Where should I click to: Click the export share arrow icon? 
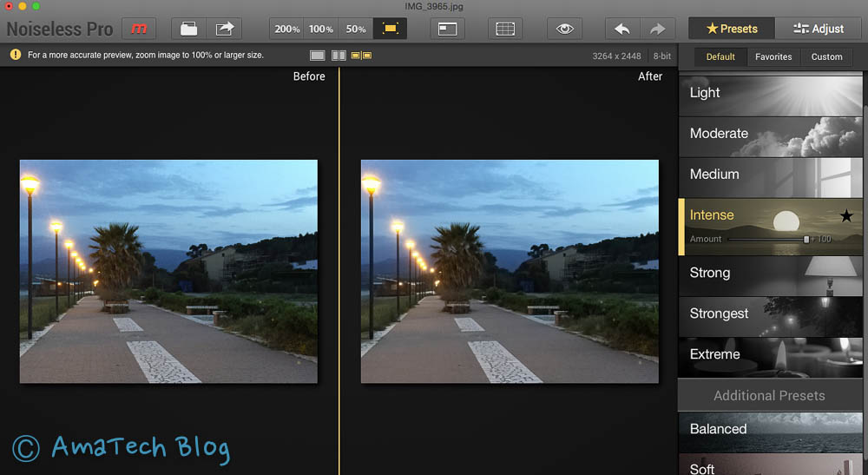[x=225, y=29]
